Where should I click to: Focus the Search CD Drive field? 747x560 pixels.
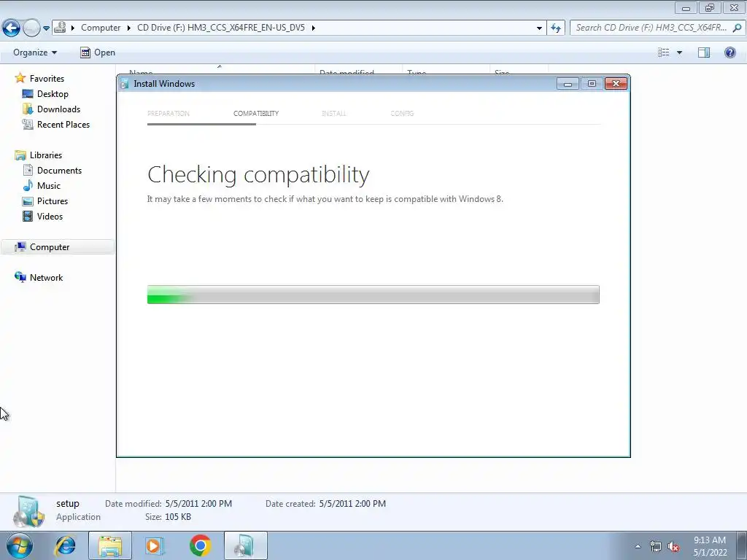pos(651,28)
